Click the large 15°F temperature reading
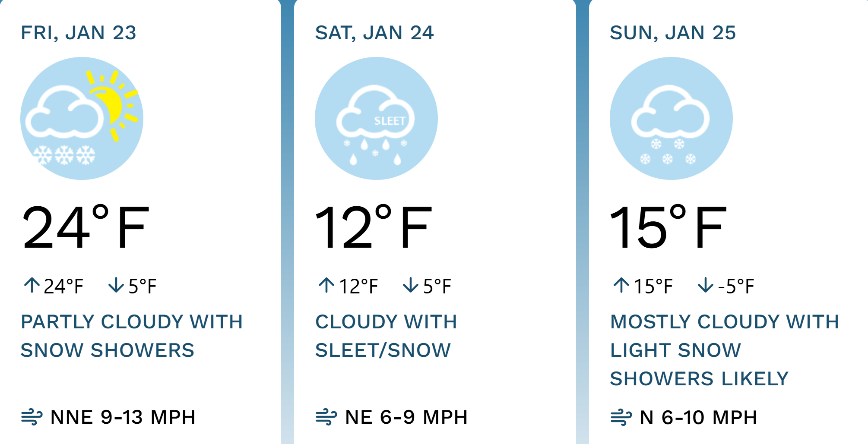The image size is (868, 444). [668, 227]
